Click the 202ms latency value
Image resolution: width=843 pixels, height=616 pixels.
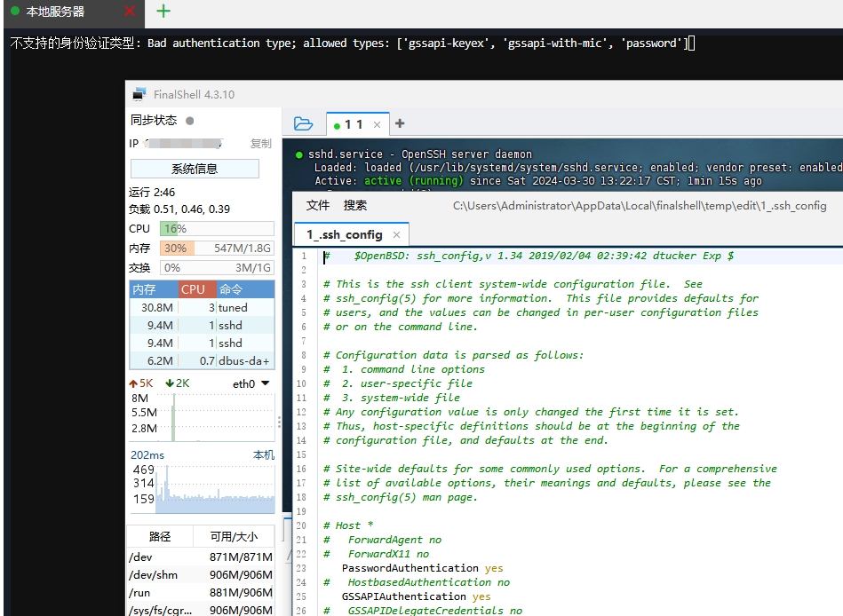pyautogui.click(x=147, y=454)
